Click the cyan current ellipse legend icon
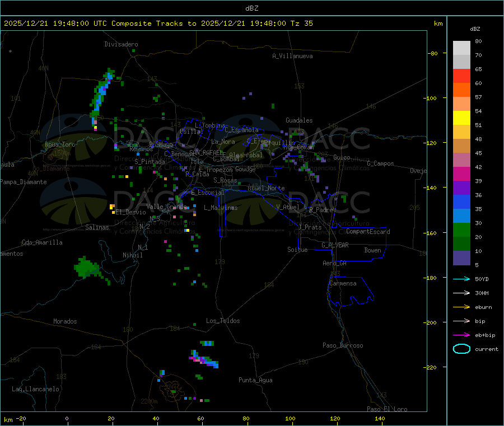 (x=461, y=349)
